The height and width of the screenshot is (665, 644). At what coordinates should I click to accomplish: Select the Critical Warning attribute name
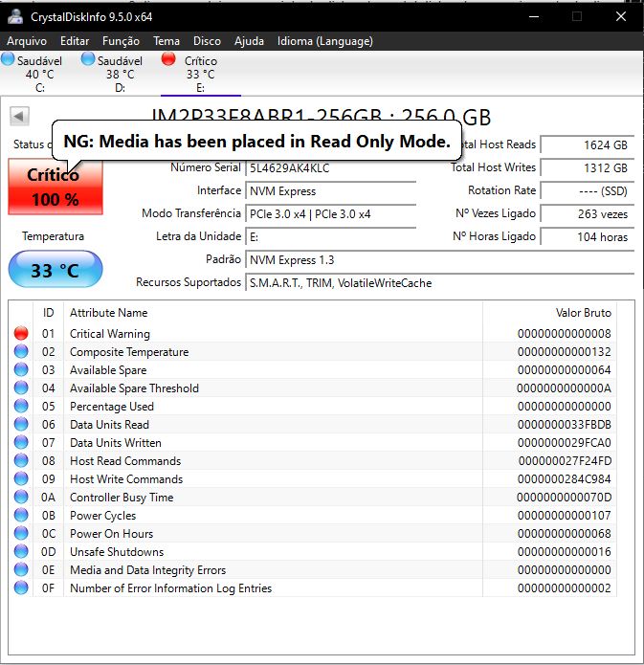point(110,334)
